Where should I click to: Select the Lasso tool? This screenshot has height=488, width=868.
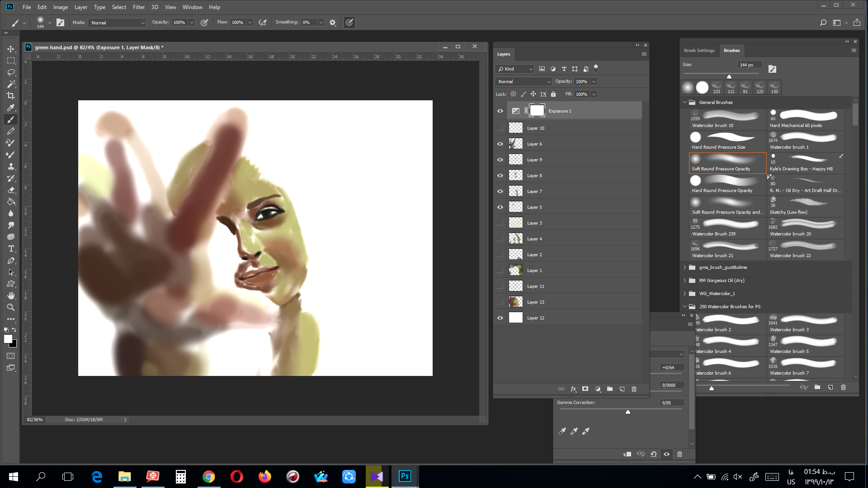[11, 72]
